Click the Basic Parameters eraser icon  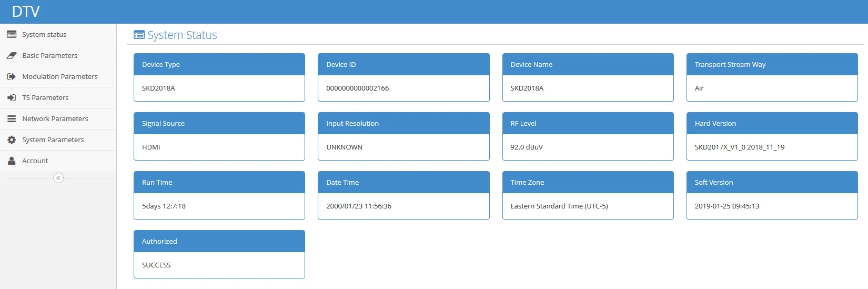12,56
